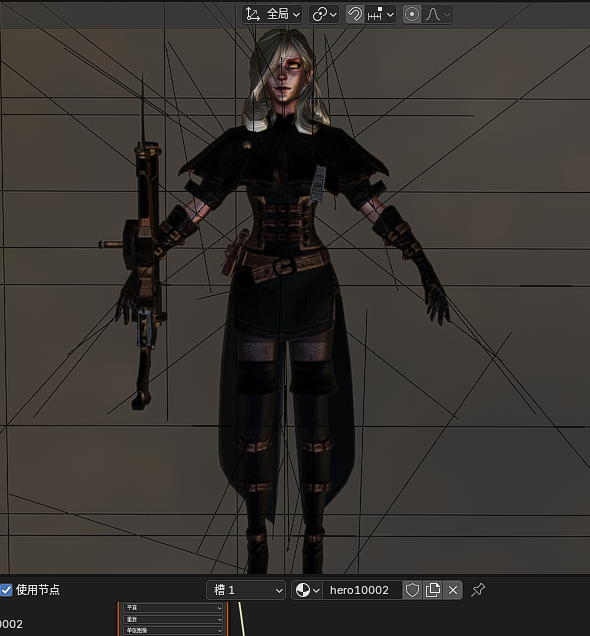Toggle proportional editing circle icon
Viewport: 590px width, 636px height.
tap(412, 15)
